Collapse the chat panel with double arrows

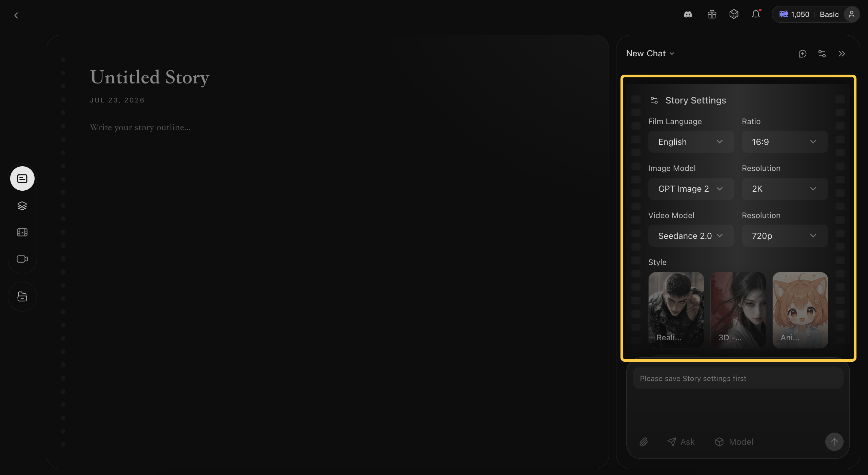[842, 54]
